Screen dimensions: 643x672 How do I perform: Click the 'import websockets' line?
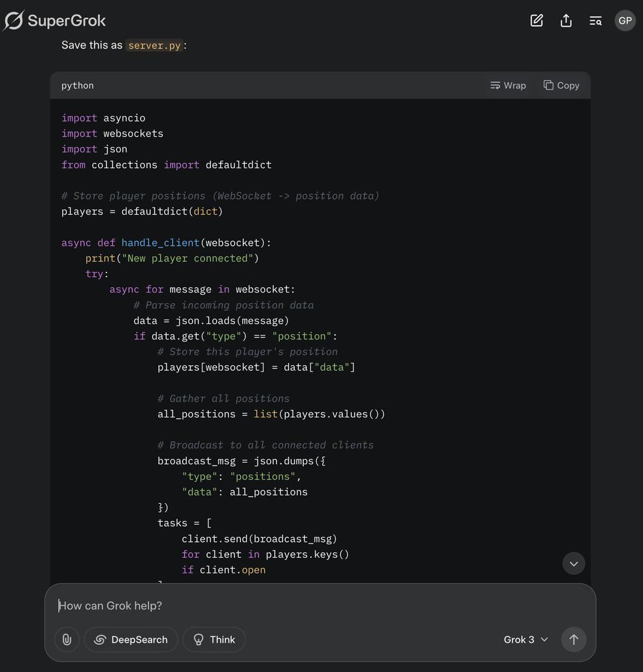(x=112, y=133)
